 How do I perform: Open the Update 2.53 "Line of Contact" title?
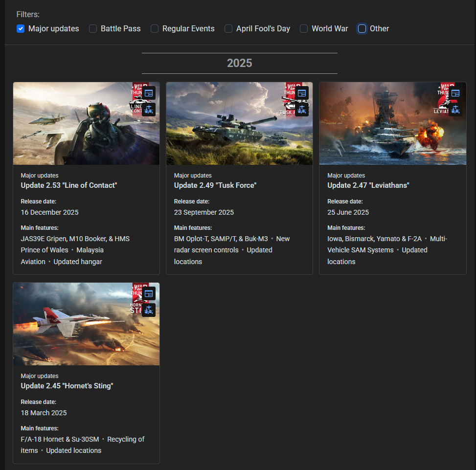click(69, 185)
